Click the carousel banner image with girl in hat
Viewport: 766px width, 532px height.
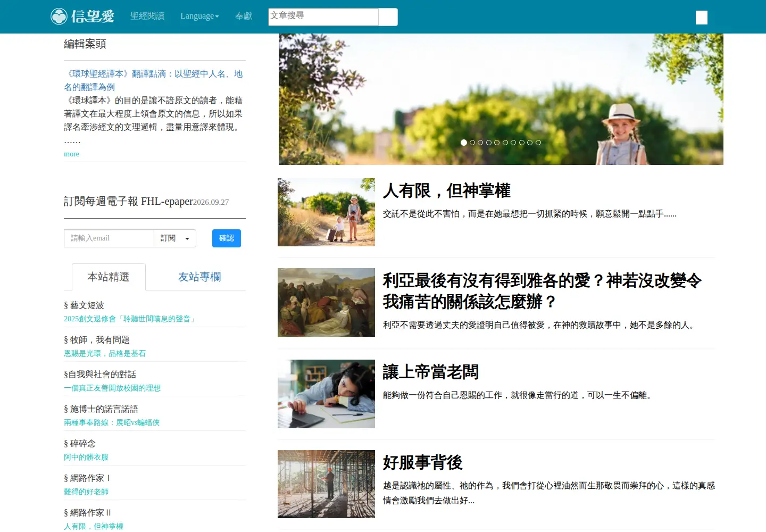coord(501,99)
